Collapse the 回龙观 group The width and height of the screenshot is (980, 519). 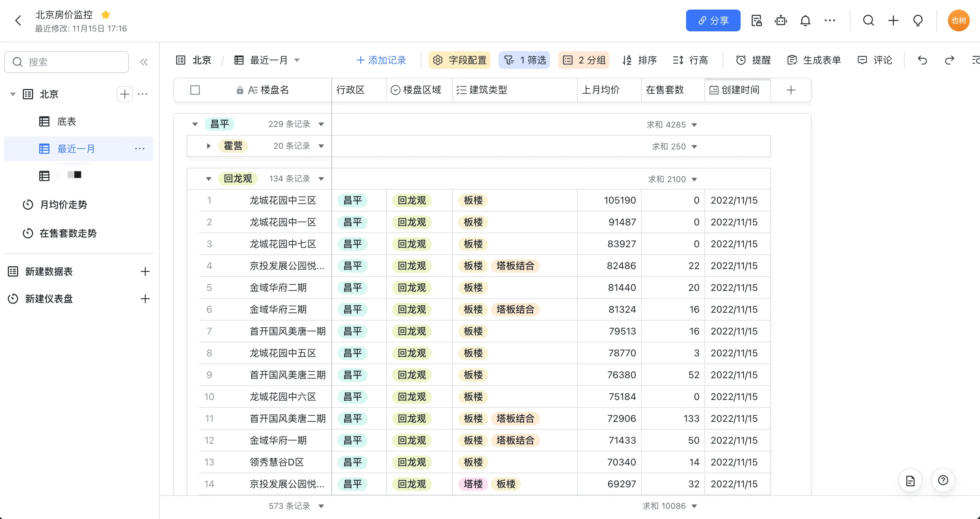208,179
